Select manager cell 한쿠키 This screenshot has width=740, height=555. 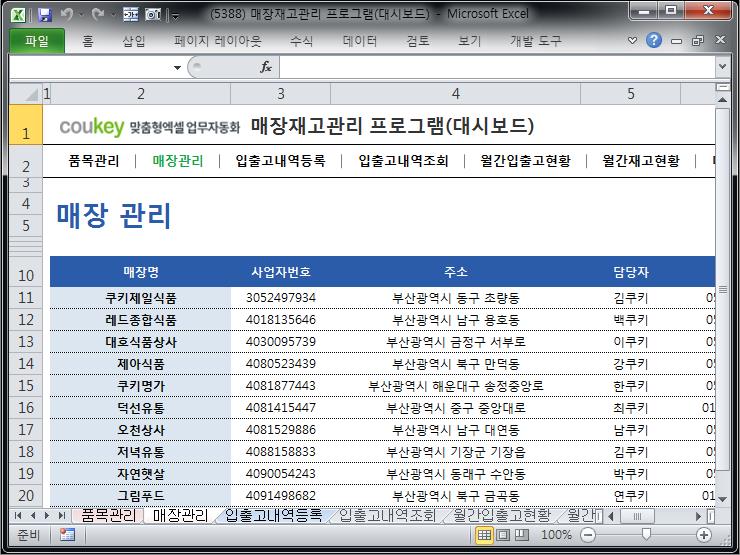point(631,386)
